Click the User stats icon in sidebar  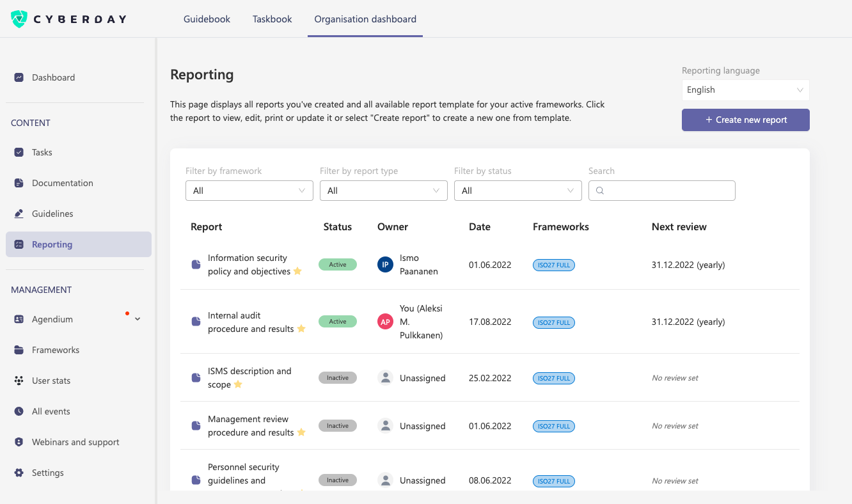point(19,381)
